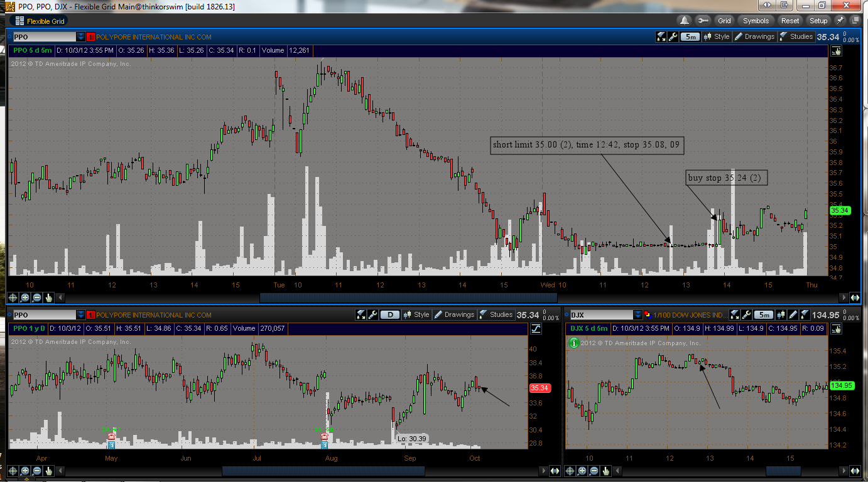Click top chart horizontal scrollbar thumb
Screen dimensions: 868x482
408,297
